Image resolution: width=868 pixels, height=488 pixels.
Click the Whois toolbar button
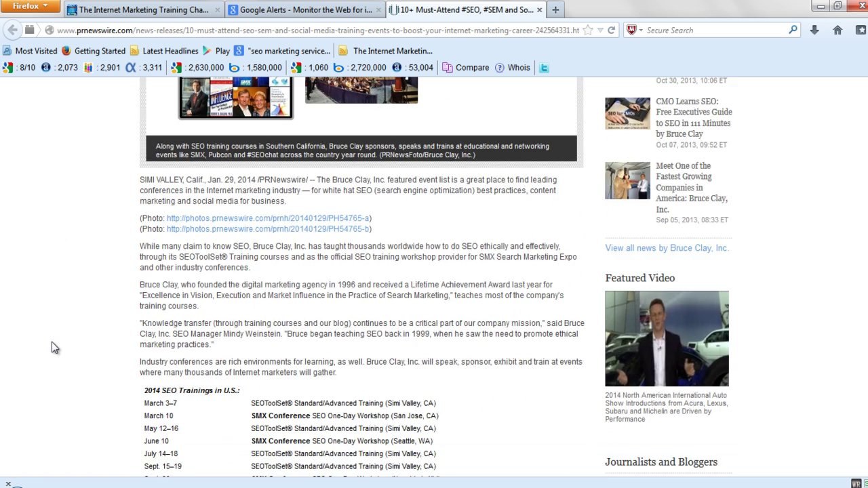pyautogui.click(x=513, y=68)
